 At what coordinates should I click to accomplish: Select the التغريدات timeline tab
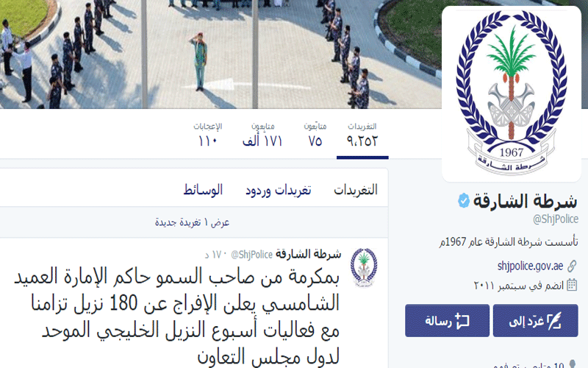356,190
